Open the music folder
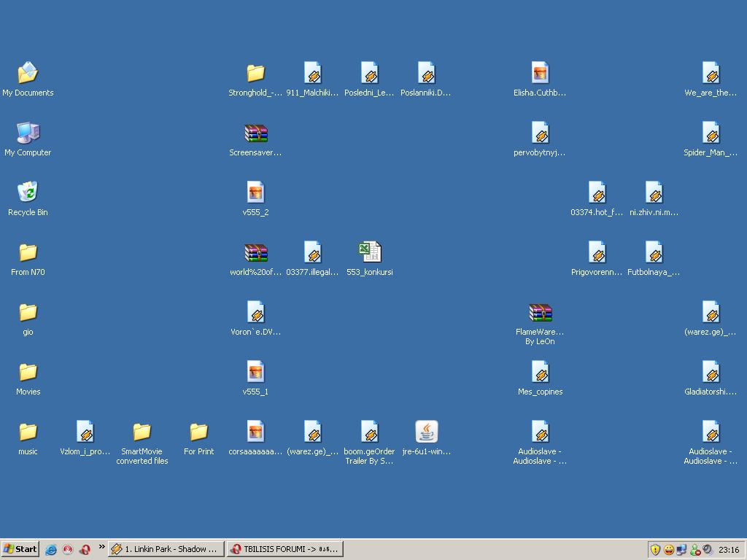This screenshot has width=747, height=560. coord(28,432)
